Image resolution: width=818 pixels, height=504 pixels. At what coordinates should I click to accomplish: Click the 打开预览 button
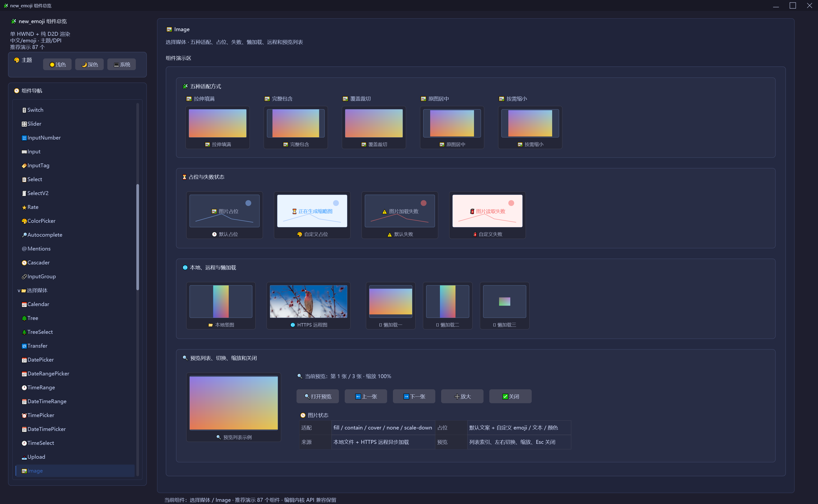click(317, 396)
